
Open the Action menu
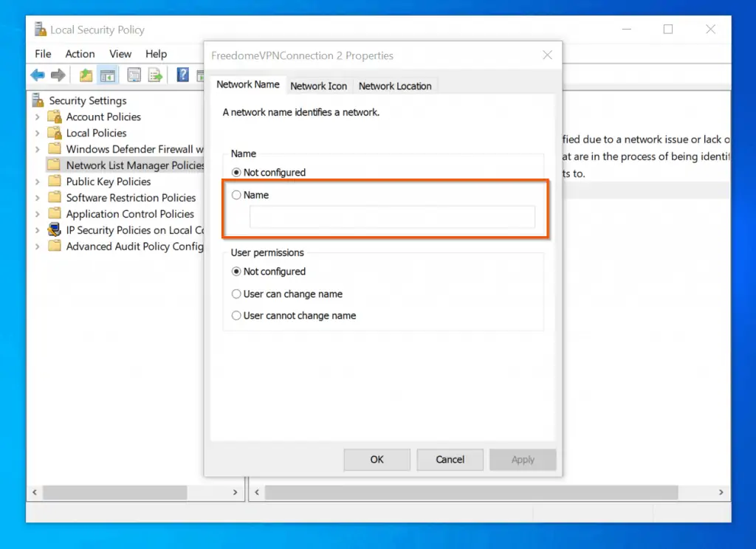80,54
